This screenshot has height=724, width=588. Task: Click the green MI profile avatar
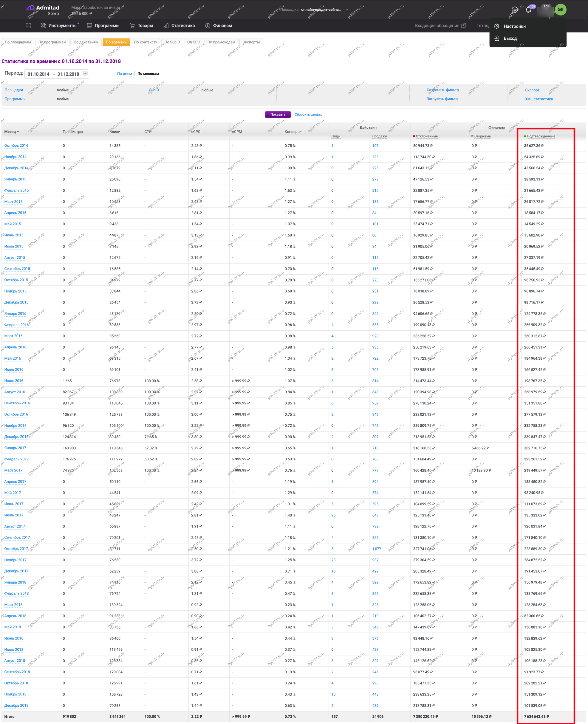pyautogui.click(x=560, y=10)
